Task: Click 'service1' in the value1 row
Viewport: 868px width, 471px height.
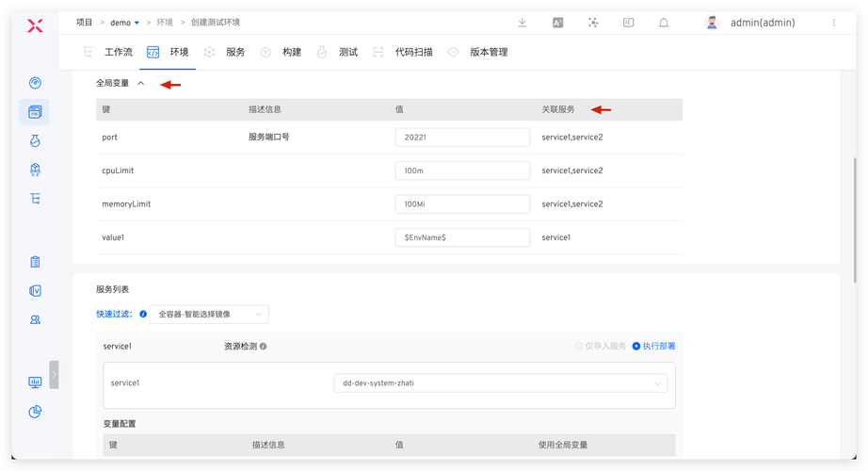Action: pyautogui.click(x=555, y=237)
